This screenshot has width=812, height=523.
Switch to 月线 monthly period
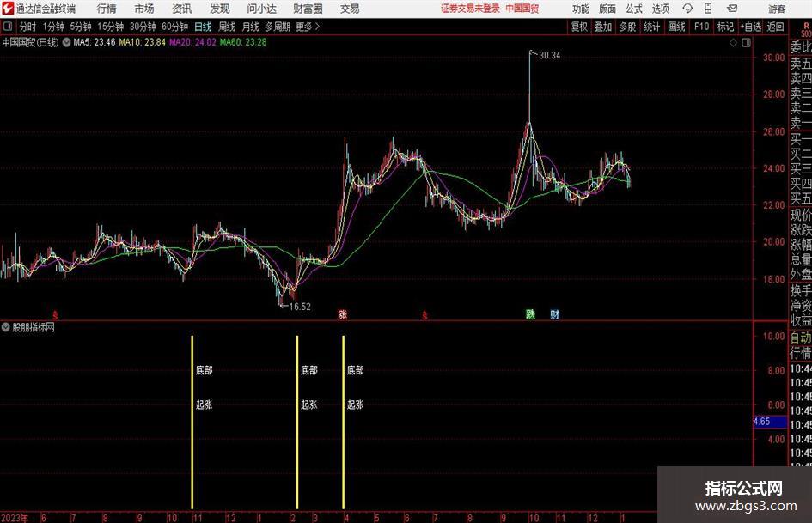tap(250, 27)
